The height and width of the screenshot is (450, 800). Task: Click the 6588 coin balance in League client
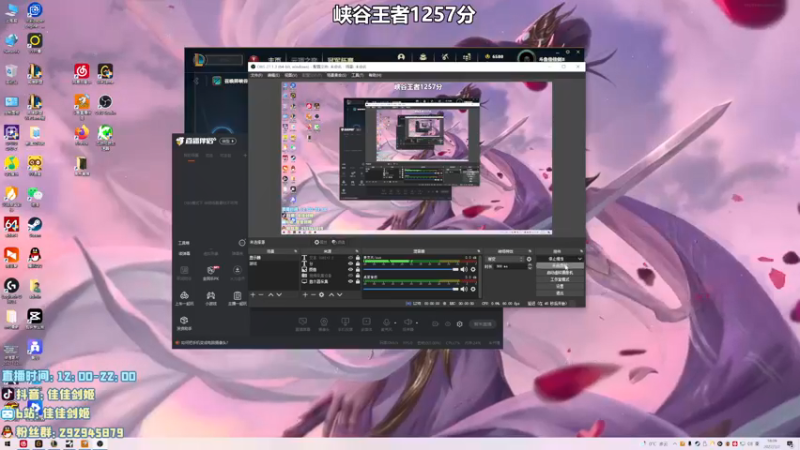tap(494, 57)
